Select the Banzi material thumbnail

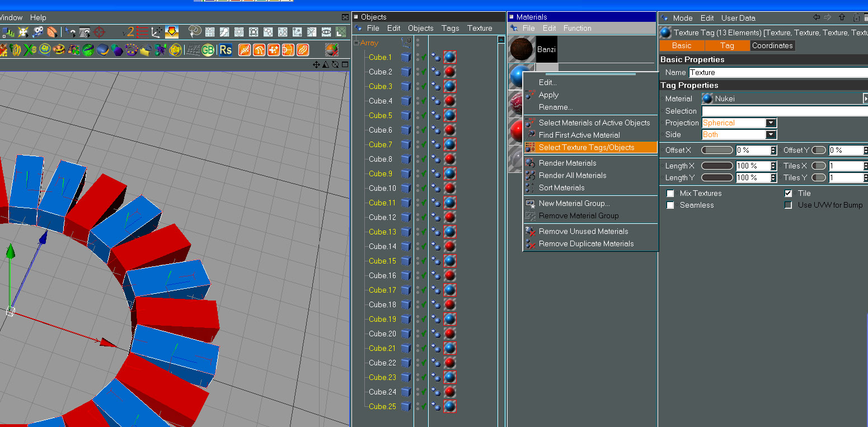pyautogui.click(x=522, y=49)
